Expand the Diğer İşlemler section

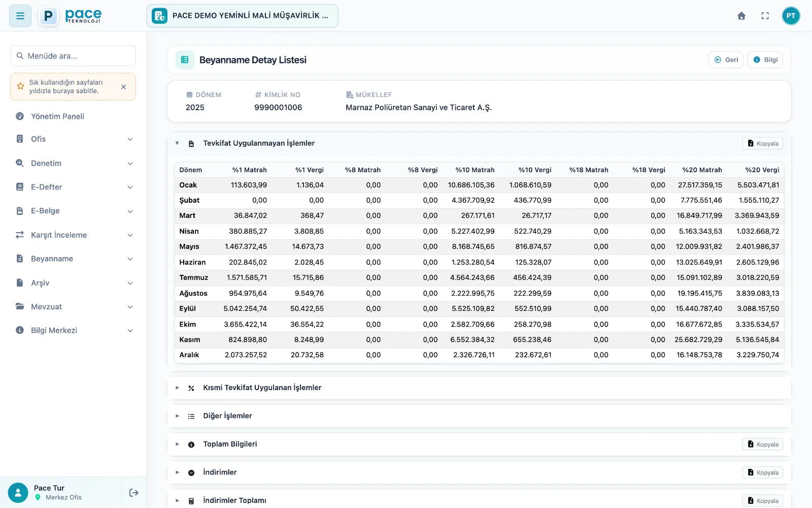click(177, 416)
